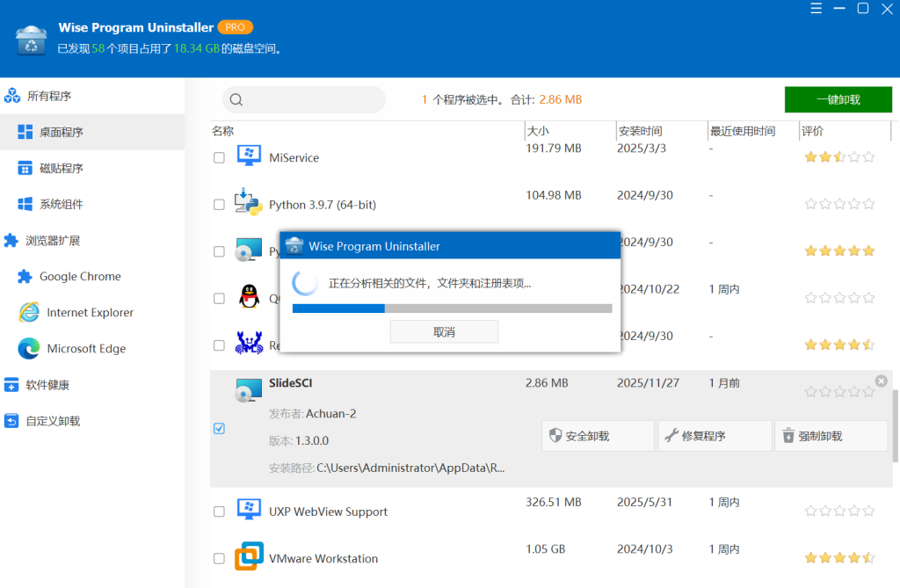Image resolution: width=900 pixels, height=588 pixels.
Task: Collapse the expanded SlideSCI details panel
Action: (881, 381)
